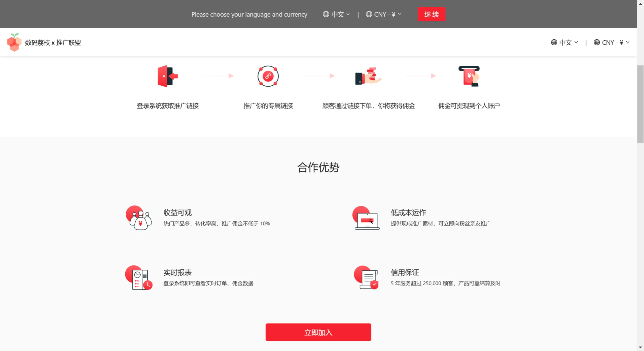
Task: Click the ¥ card withdrawal icon
Action: coord(469,76)
